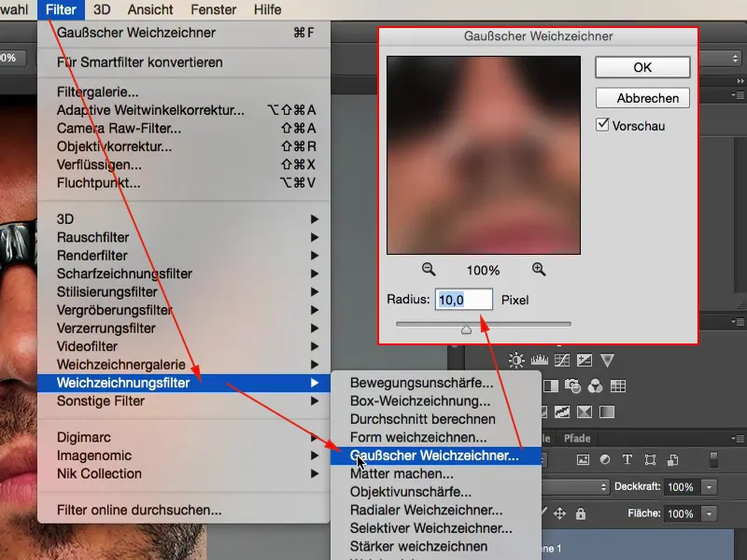Add a Vibrance adjustment (triangle icon)
This screenshot has height=560, width=747.
[x=607, y=360]
